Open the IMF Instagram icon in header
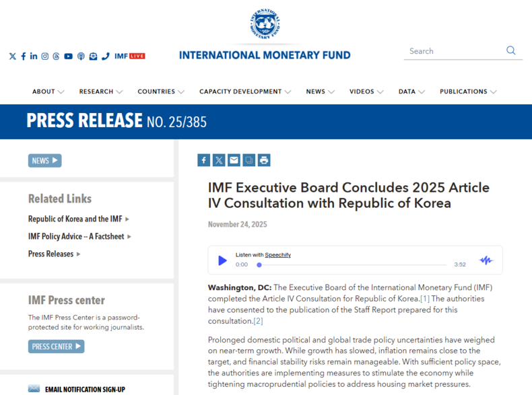 click(x=45, y=57)
